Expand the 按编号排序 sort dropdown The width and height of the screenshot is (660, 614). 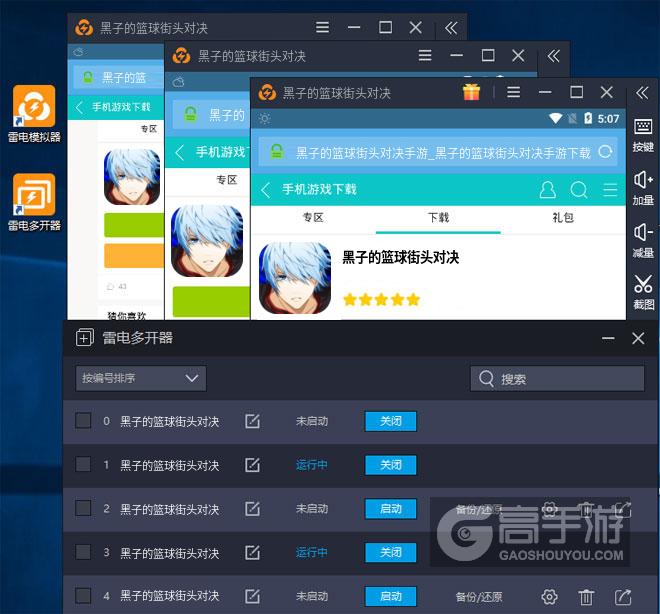pos(141,378)
